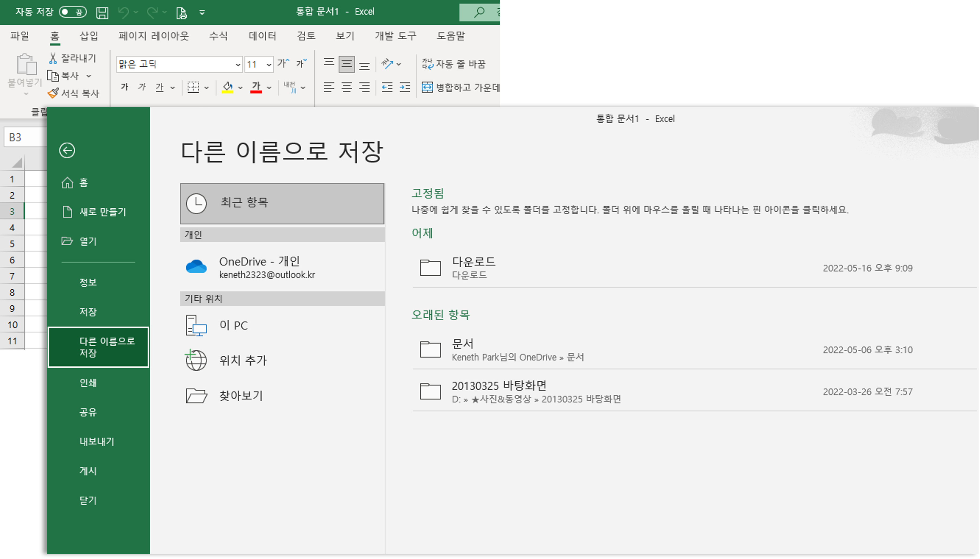Click the format painter brush icon
The width and height of the screenshot is (980, 559).
tap(53, 93)
